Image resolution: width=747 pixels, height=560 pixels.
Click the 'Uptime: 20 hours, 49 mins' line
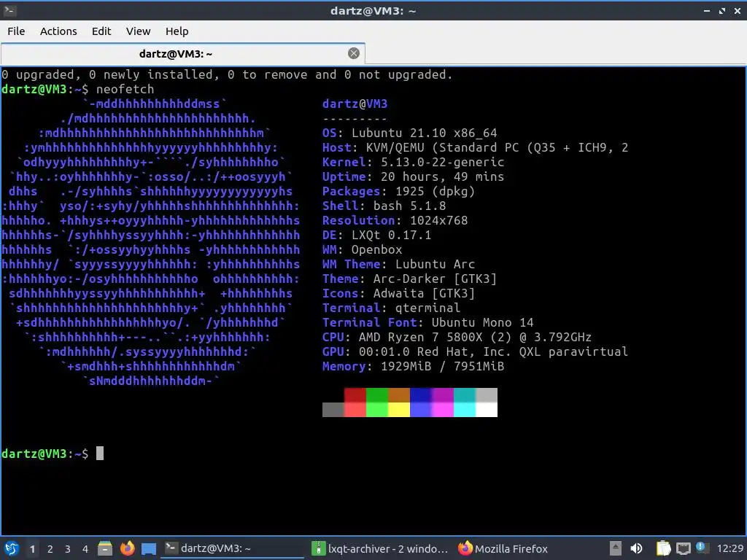pyautogui.click(x=413, y=176)
